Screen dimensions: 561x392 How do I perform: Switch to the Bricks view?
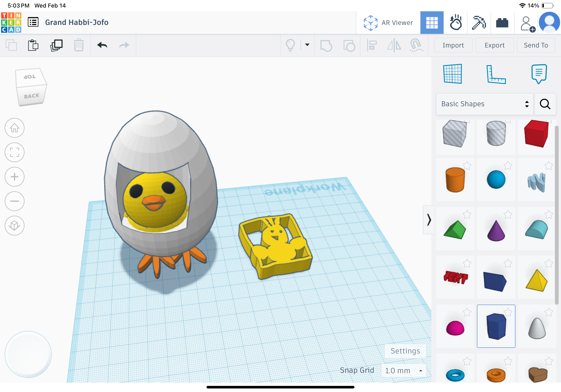coord(502,23)
